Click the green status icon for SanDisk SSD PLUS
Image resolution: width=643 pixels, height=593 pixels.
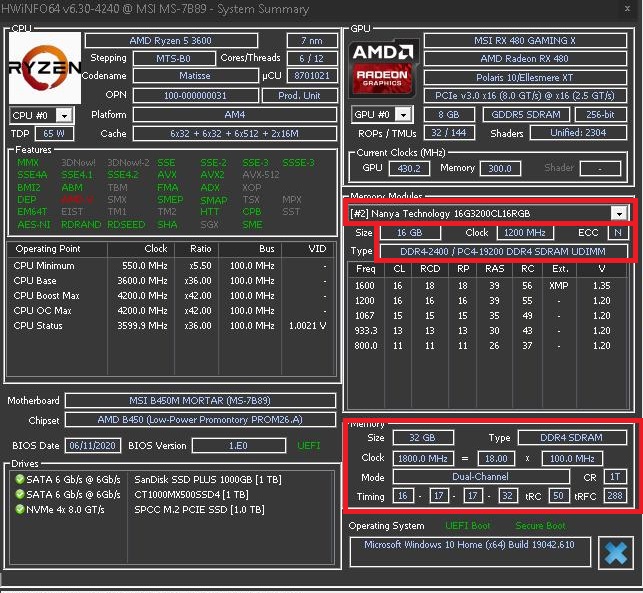point(19,479)
